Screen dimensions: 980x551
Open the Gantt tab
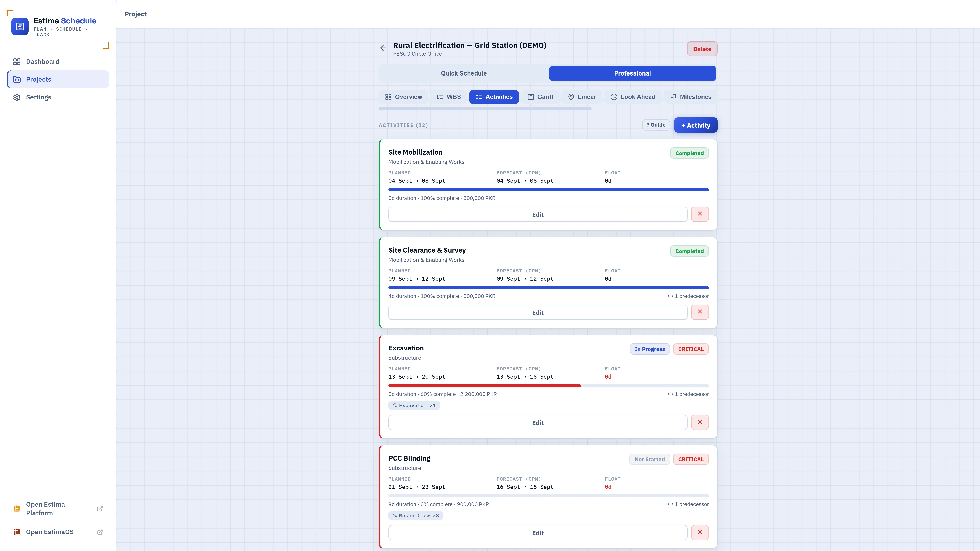click(540, 97)
